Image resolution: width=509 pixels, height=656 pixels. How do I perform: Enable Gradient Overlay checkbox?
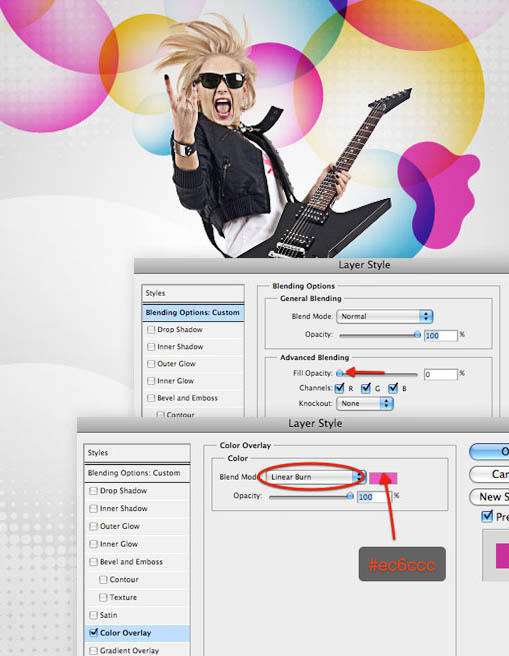point(93,651)
